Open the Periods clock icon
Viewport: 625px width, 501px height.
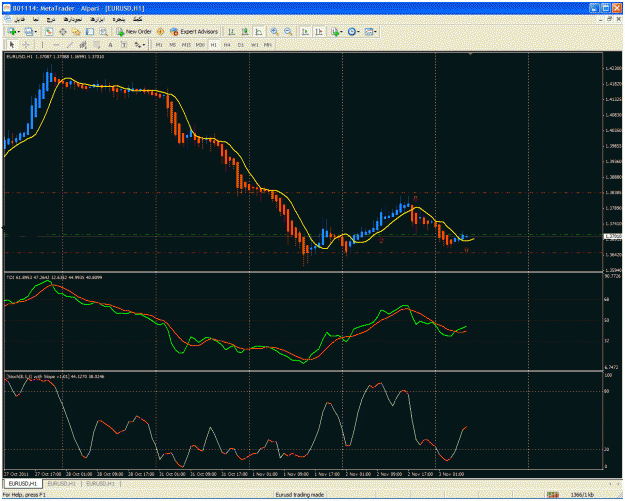[352, 31]
